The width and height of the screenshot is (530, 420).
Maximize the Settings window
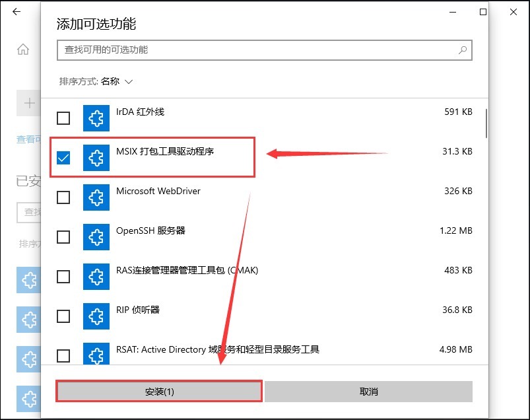point(483,12)
